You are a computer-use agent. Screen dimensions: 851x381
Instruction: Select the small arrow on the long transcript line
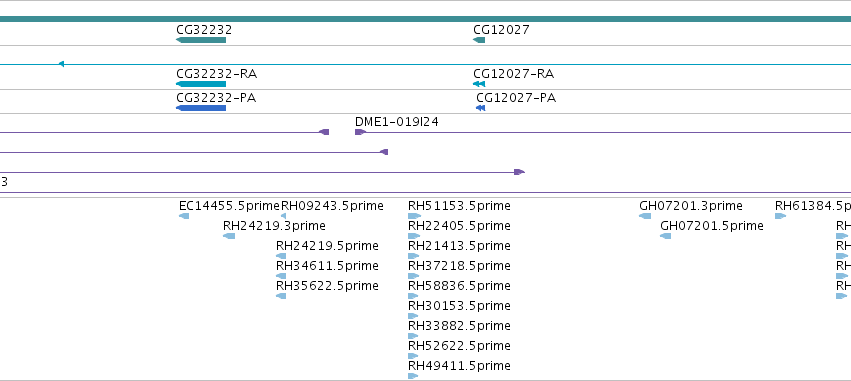(61, 64)
